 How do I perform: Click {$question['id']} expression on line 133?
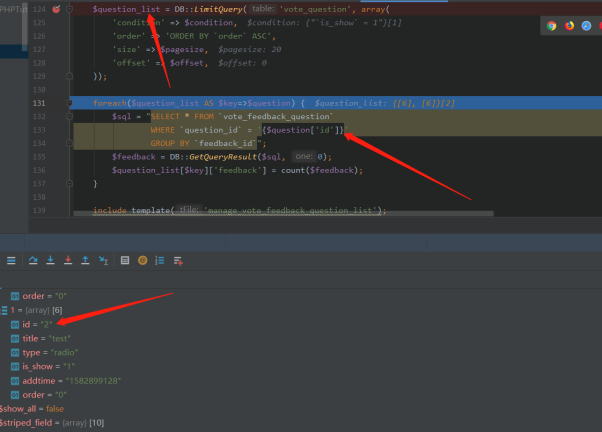[303, 130]
